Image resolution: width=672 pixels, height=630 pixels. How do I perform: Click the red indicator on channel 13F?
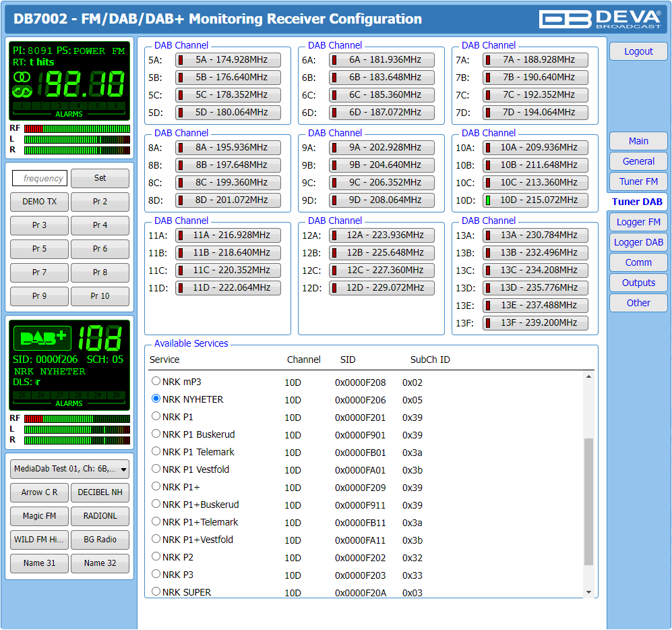tap(487, 323)
